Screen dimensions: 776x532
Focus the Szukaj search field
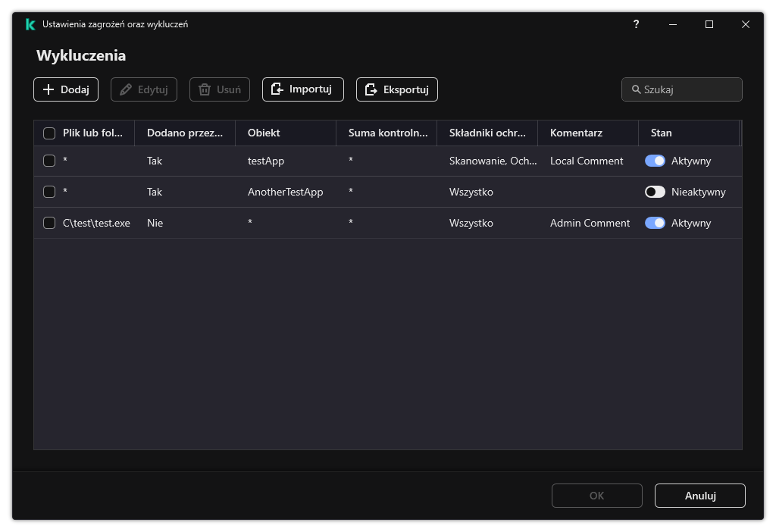point(690,89)
